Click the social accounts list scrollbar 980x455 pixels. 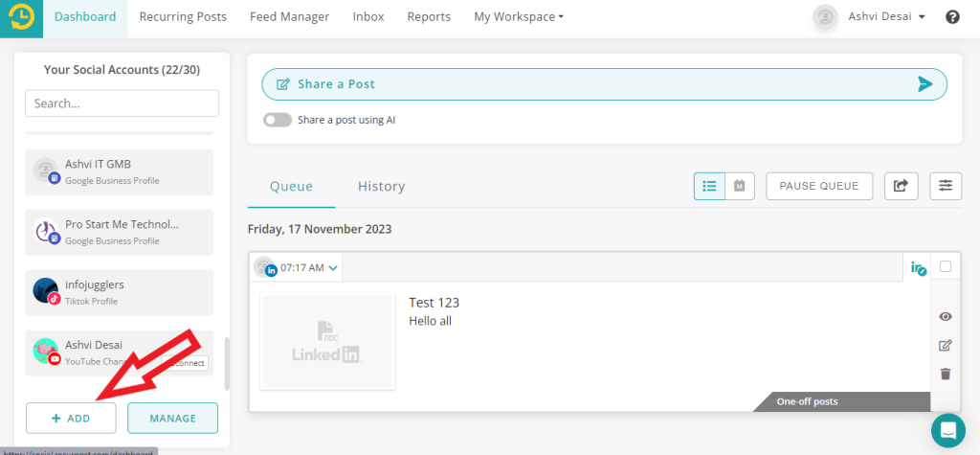[x=226, y=364]
